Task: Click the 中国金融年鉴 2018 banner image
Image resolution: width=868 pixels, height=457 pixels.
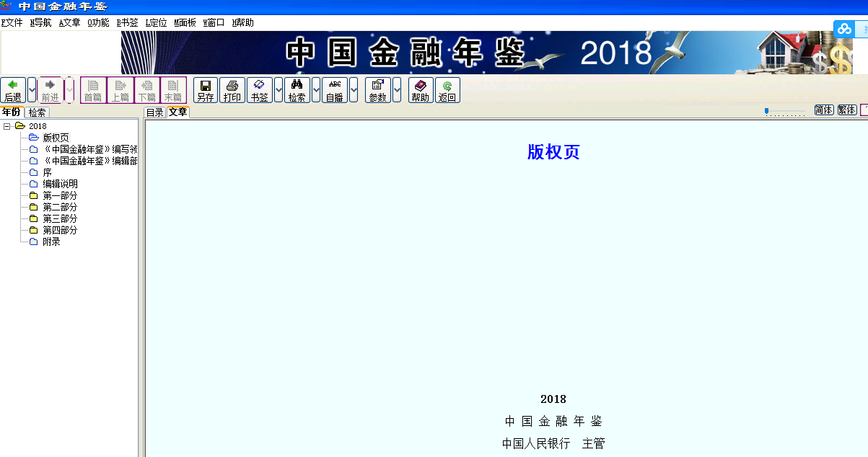Action: coord(487,53)
